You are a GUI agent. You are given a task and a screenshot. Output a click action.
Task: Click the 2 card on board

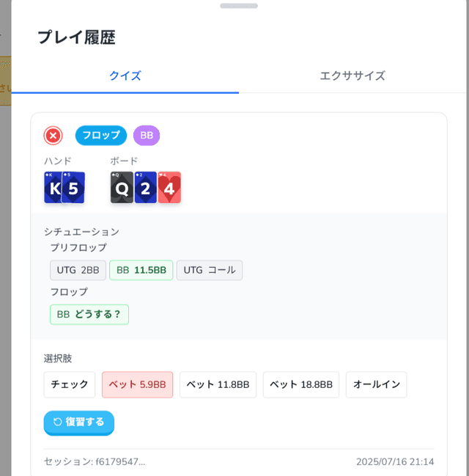(145, 188)
